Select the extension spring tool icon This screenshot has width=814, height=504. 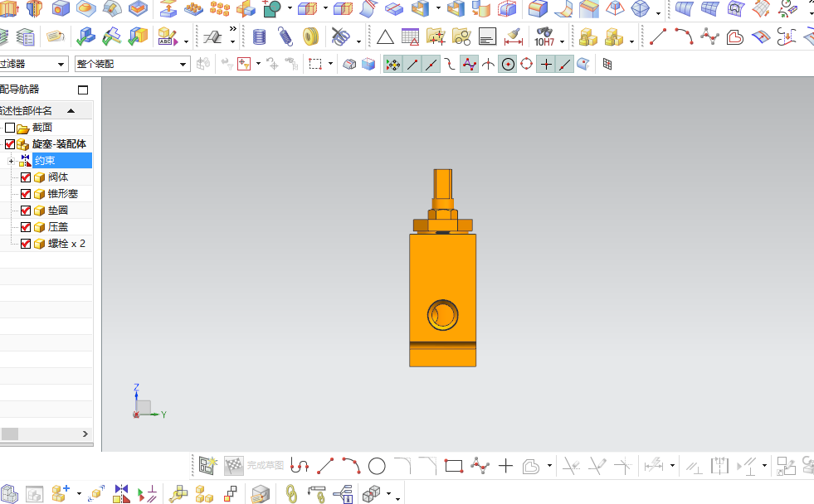tap(285, 36)
